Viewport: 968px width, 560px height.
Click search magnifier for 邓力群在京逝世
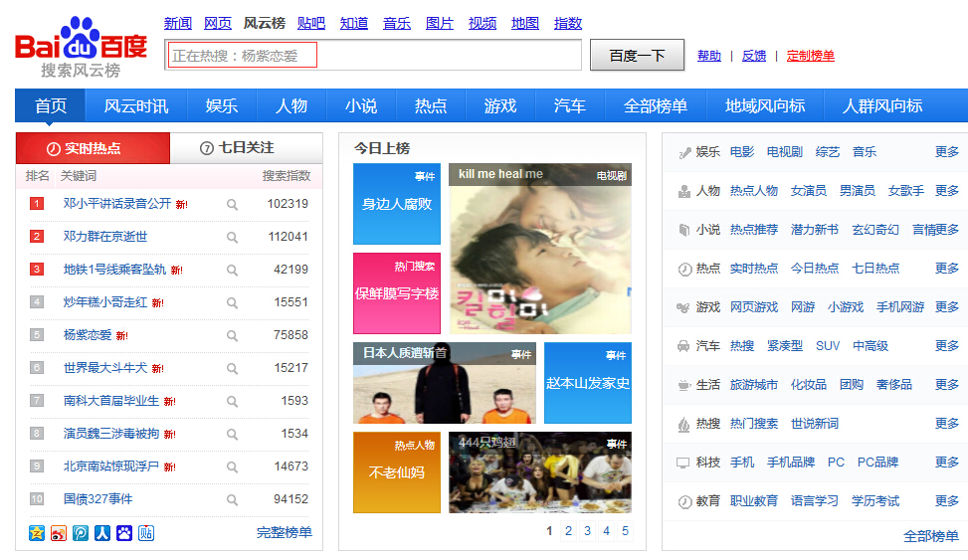[x=232, y=237]
